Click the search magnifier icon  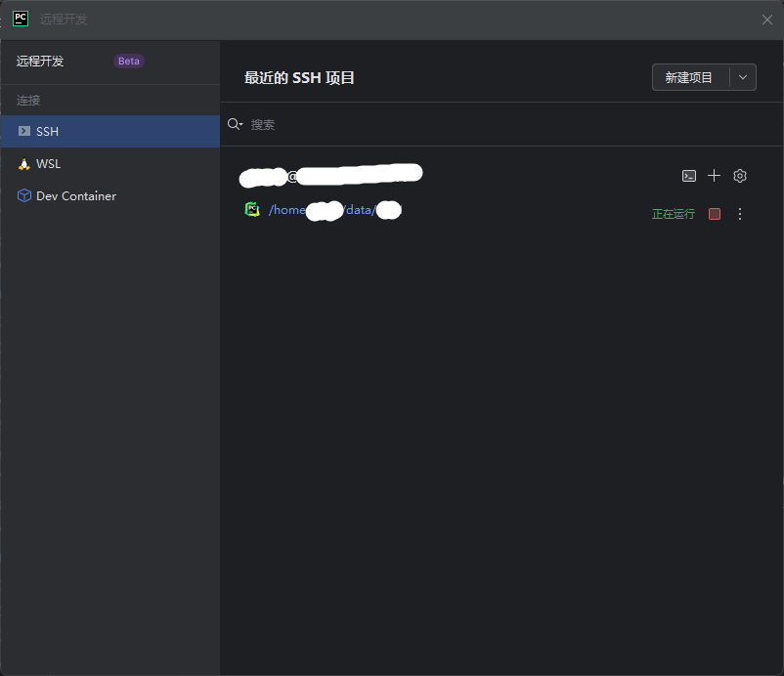tap(235, 124)
